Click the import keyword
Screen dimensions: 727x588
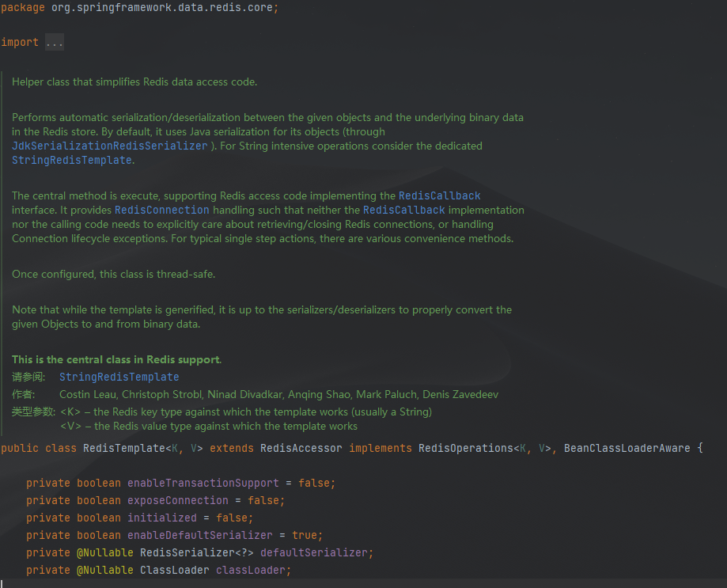tap(20, 42)
